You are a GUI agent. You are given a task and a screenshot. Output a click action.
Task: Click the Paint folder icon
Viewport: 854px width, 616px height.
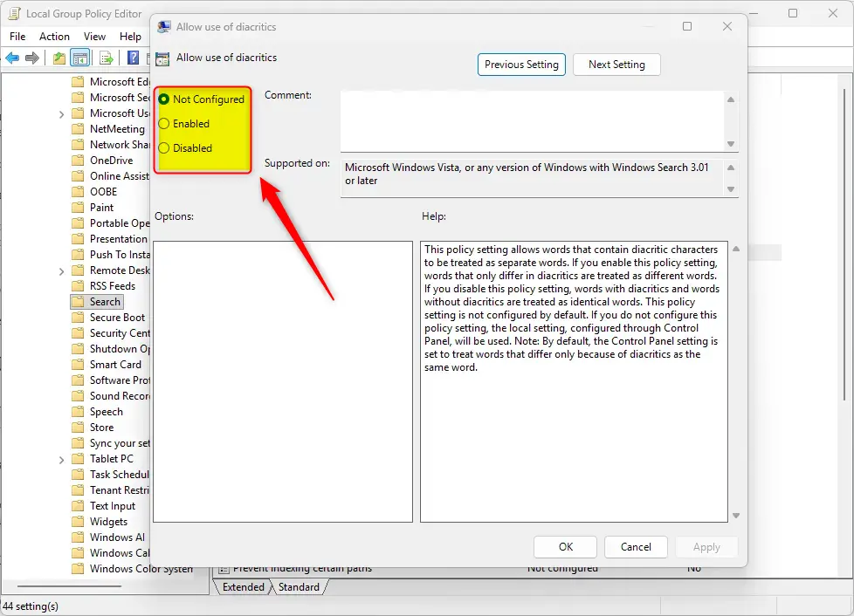[79, 208]
